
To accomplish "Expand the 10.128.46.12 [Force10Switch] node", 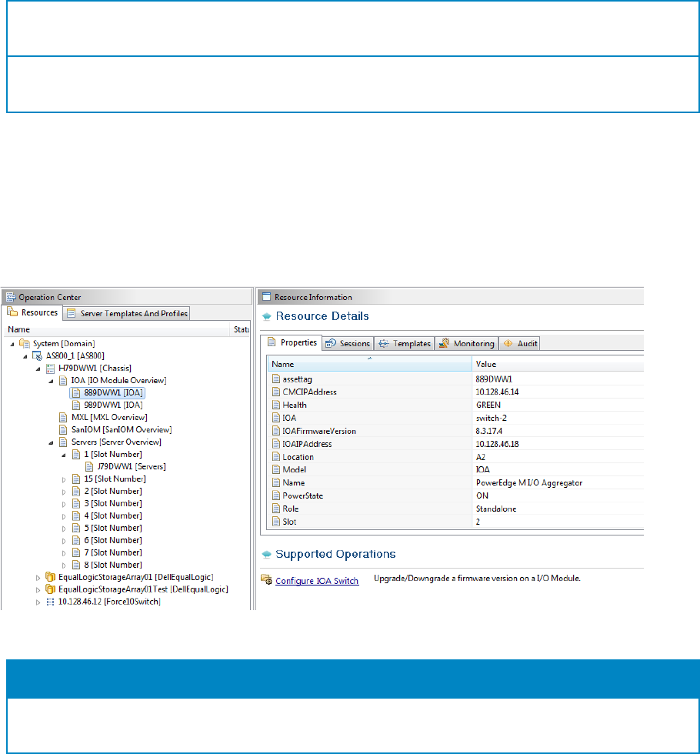I will point(38,602).
